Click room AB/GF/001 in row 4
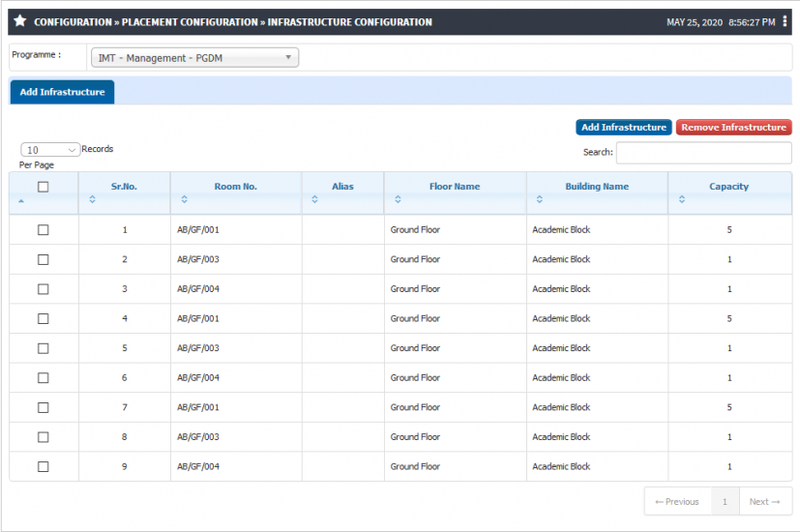The image size is (800, 532). click(x=198, y=319)
